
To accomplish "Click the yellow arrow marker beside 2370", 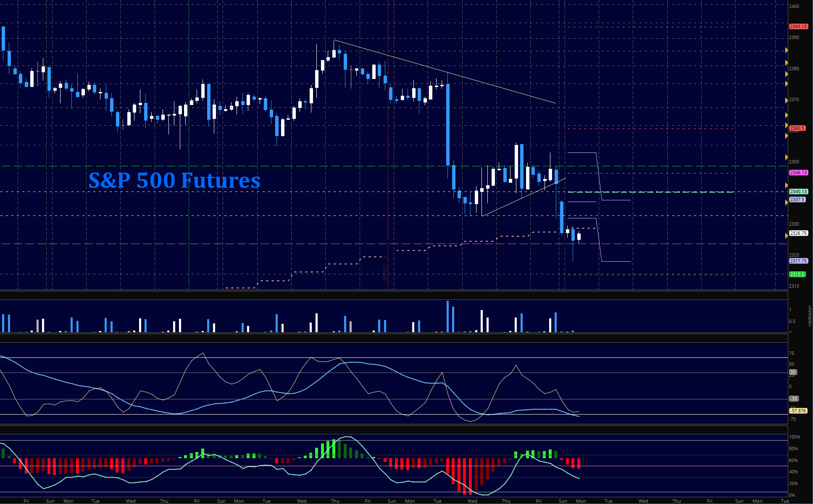I will click(787, 100).
